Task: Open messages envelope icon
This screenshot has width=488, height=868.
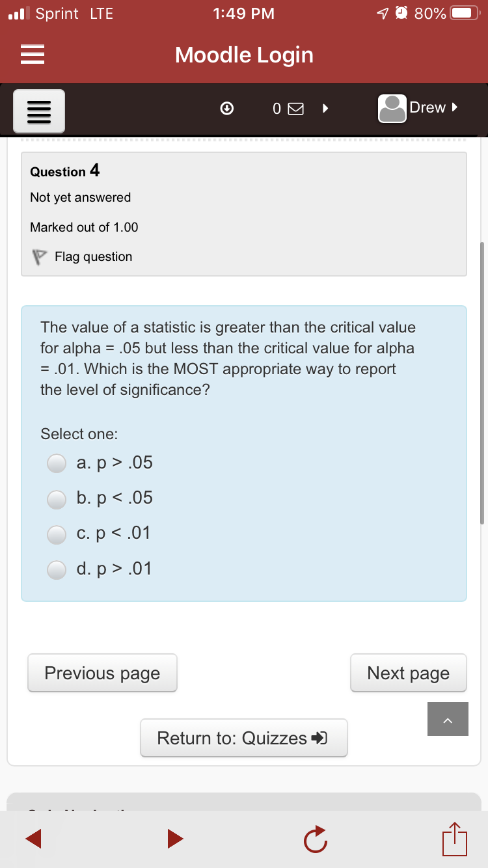Action: 295,109
